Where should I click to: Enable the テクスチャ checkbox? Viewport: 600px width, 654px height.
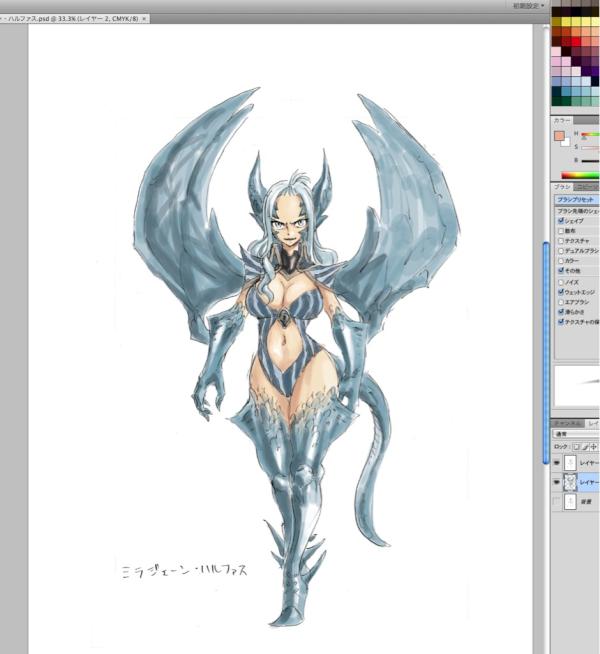pos(561,241)
